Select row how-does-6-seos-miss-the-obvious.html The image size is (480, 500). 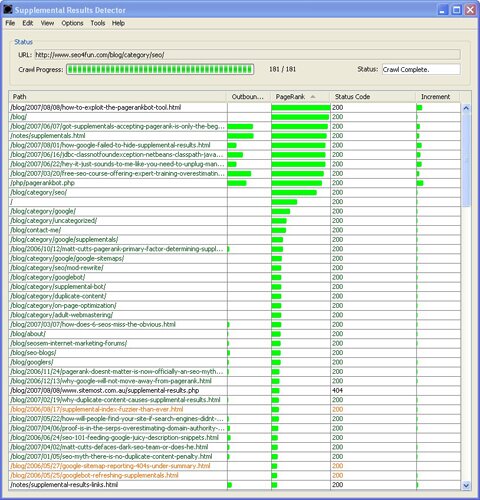click(235, 324)
